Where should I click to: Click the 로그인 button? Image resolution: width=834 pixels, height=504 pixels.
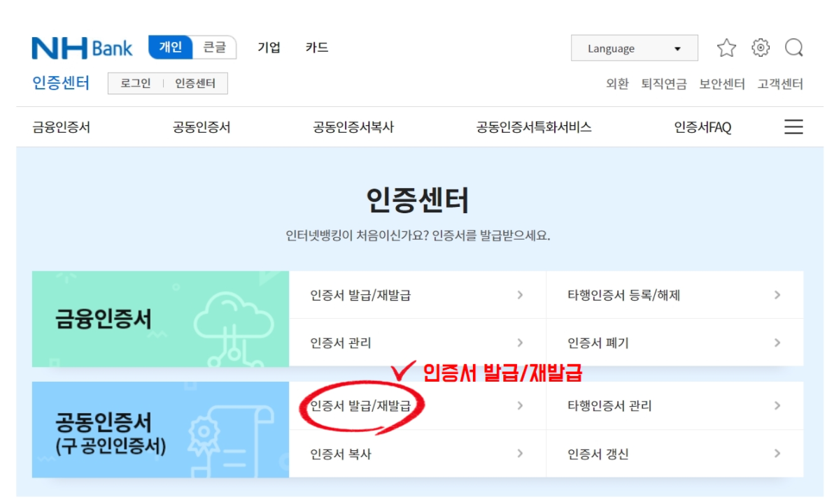[136, 83]
